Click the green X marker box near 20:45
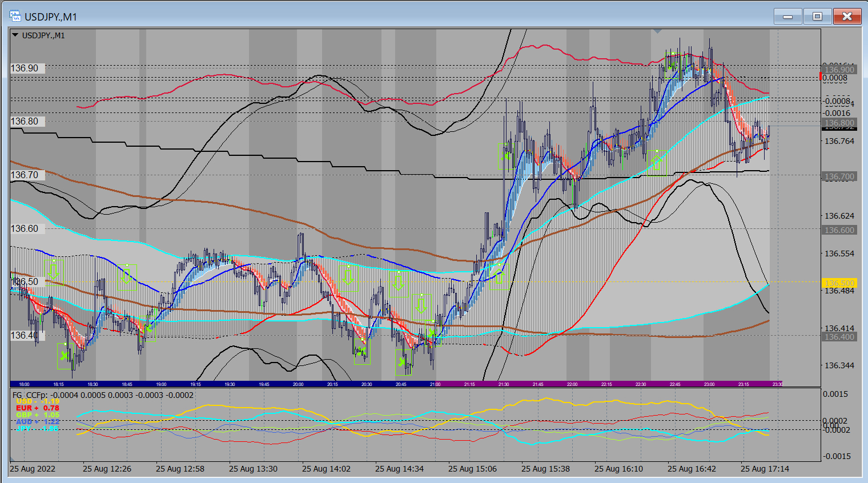 403,361
